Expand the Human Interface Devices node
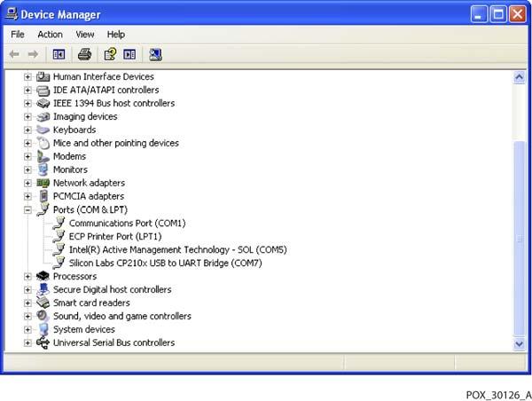The height and width of the screenshot is (401, 532). [27, 77]
